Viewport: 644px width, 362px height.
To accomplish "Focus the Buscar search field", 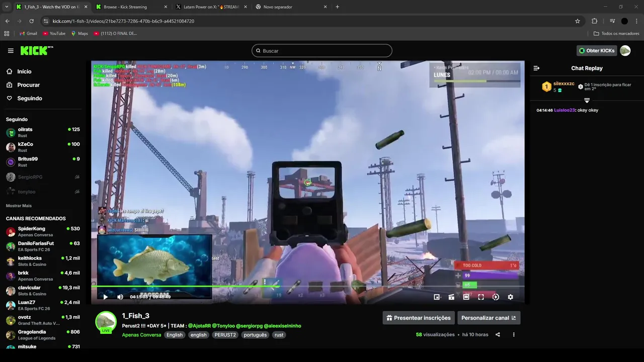I will (x=322, y=51).
